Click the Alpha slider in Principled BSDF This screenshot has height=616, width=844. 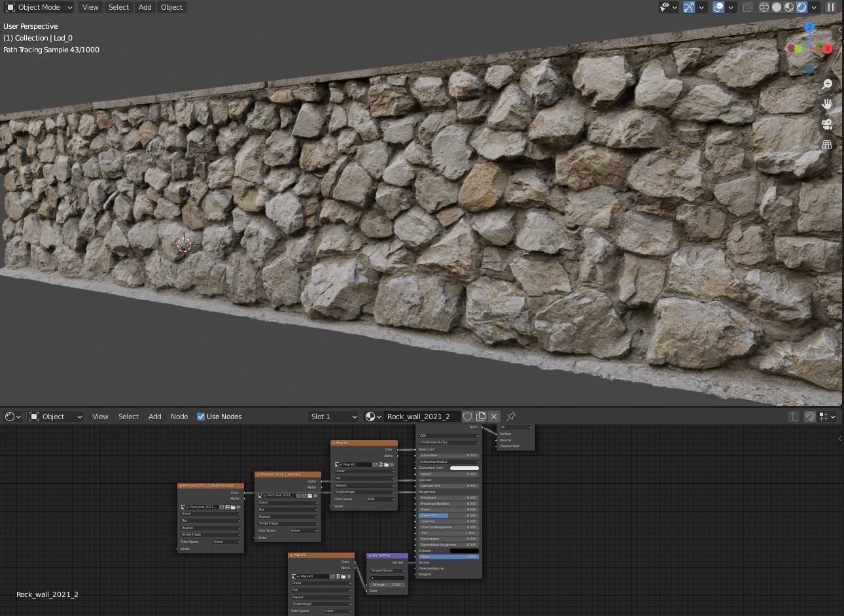448,556
